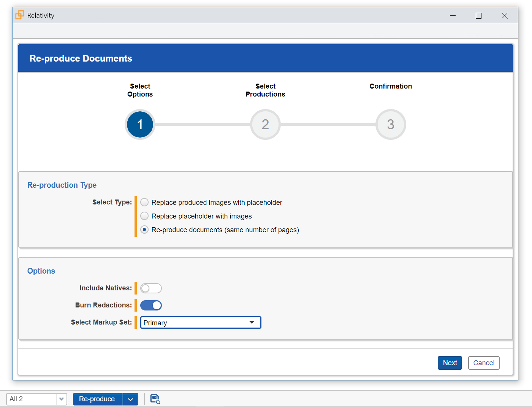Select Replace produced images with placeholder
This screenshot has height=407, width=532.
(x=144, y=202)
